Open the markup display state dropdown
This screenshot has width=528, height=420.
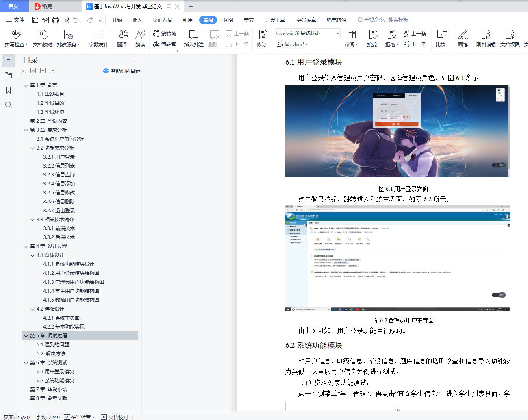(x=308, y=33)
